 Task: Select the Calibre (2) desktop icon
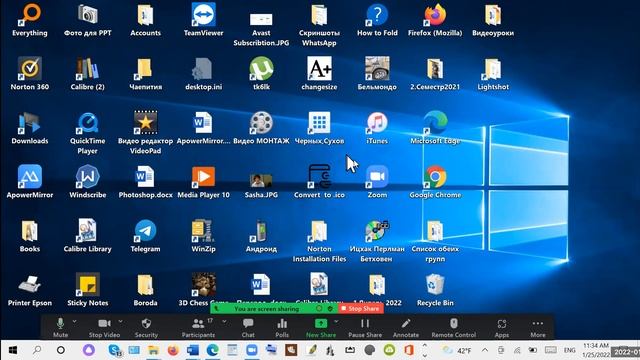click(87, 68)
